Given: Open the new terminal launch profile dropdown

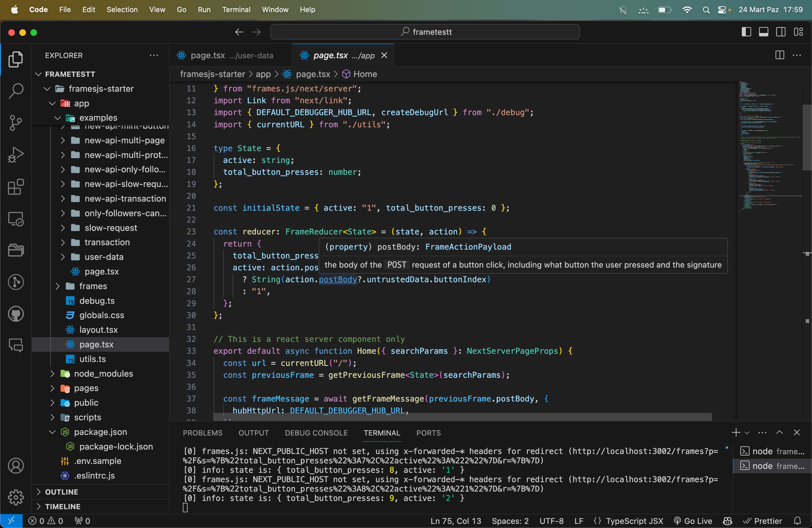Looking at the screenshot, I should coord(747,432).
